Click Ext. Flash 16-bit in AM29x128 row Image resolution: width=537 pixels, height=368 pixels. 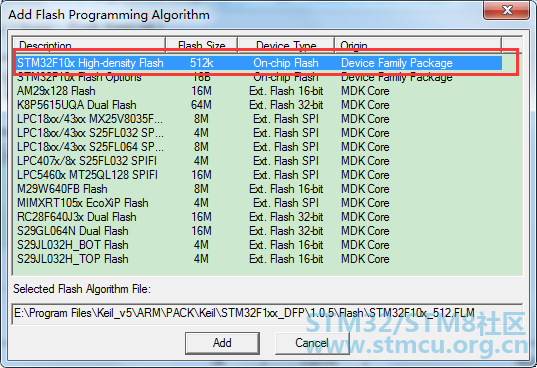286,91
